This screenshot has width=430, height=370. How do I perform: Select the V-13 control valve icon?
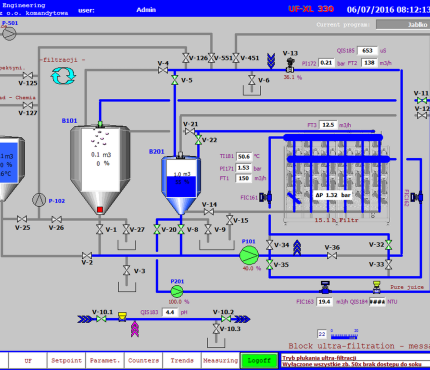coord(290,65)
